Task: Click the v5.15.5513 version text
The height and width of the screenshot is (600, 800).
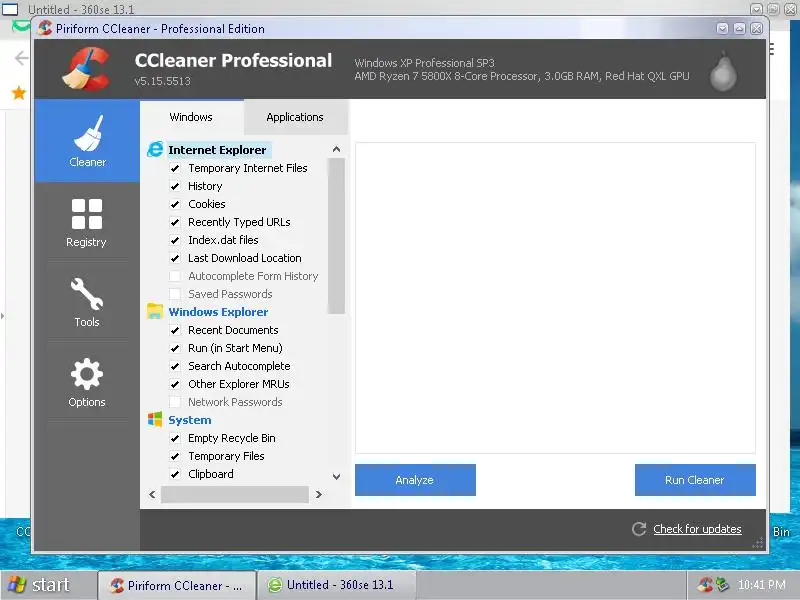Action: [162, 81]
